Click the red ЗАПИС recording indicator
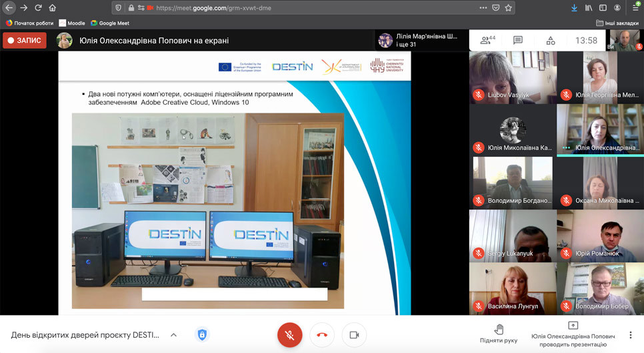Image resolution: width=644 pixels, height=353 pixels. pos(25,40)
